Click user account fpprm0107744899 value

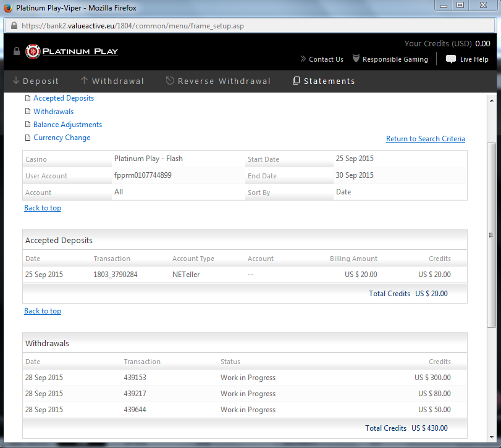pyautogui.click(x=143, y=175)
